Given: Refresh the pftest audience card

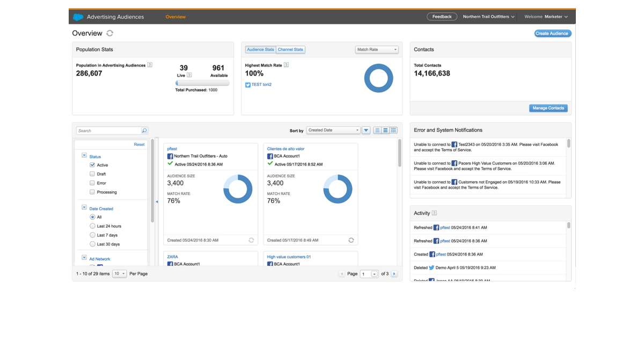Looking at the screenshot, I should pos(251,240).
